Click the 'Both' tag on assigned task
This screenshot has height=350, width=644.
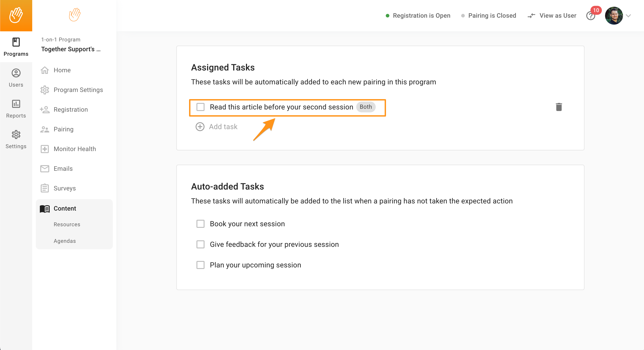point(365,107)
